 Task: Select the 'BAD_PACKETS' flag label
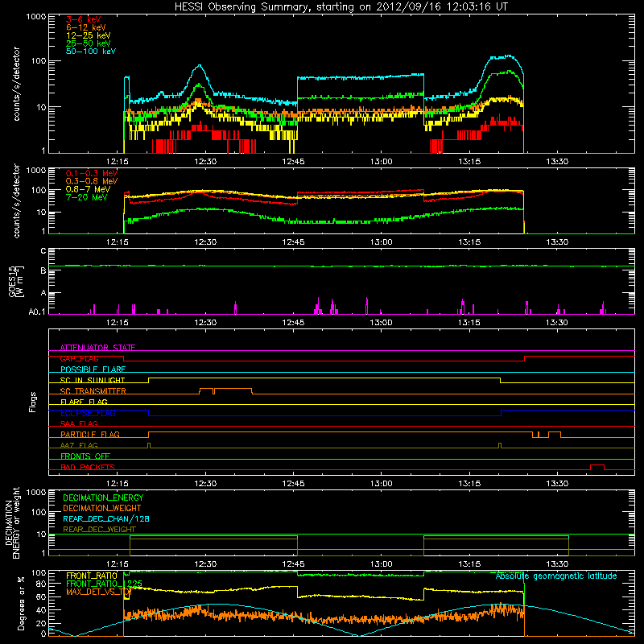pyautogui.click(x=88, y=467)
